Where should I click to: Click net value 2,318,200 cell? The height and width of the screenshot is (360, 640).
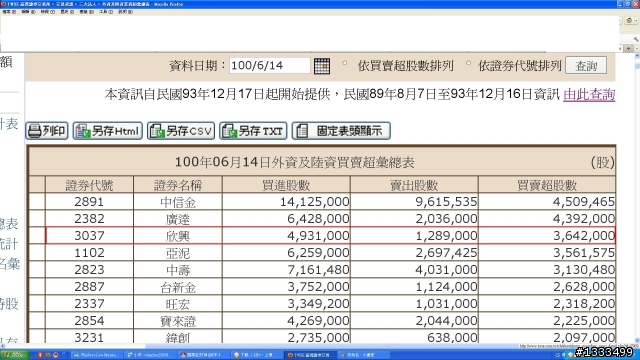547,304
